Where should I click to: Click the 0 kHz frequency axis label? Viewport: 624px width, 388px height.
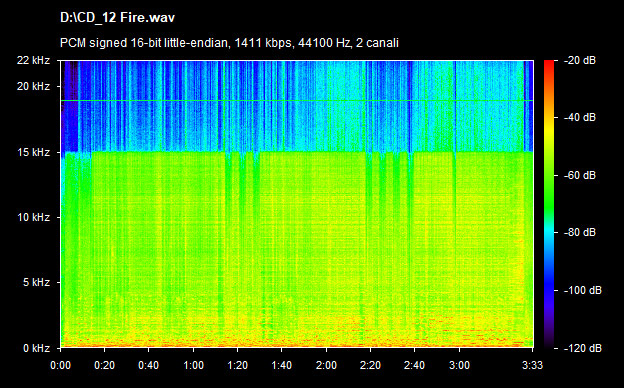pos(36,348)
